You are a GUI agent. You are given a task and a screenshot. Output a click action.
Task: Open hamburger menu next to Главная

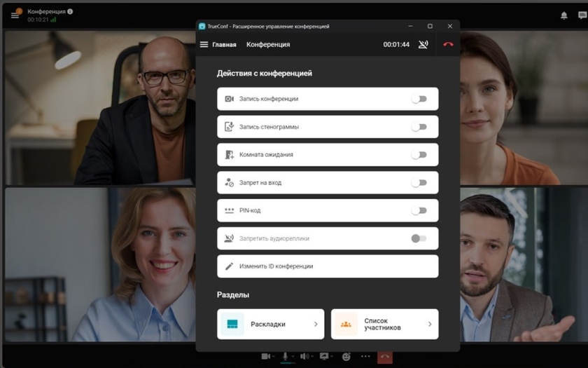[204, 44]
